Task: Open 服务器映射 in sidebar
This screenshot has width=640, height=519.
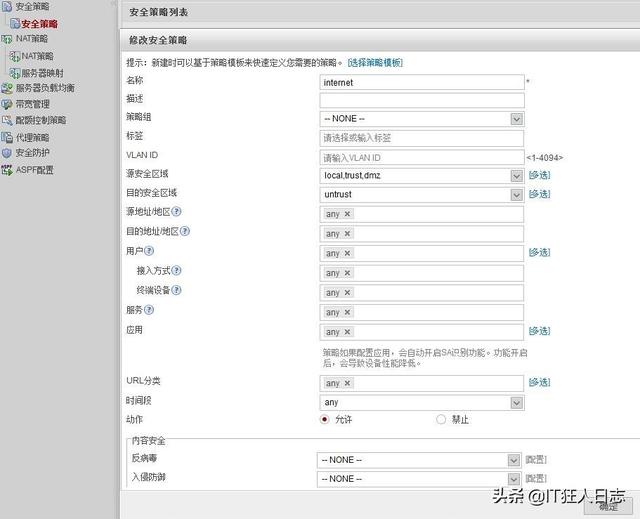Action: (42, 73)
